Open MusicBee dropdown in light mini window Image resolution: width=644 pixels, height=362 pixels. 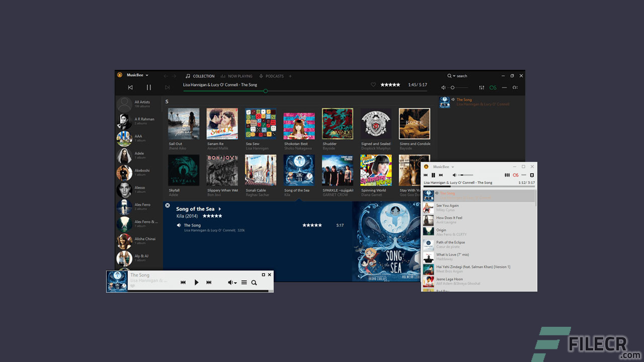point(444,167)
